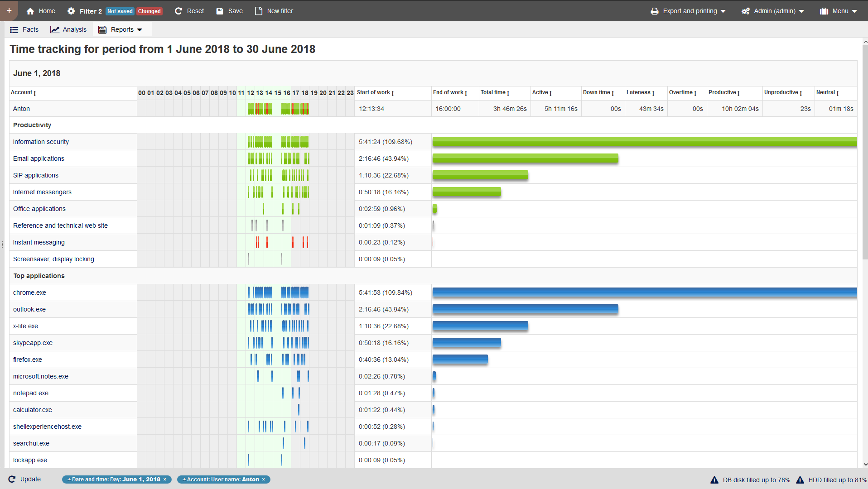
Task: Click the plus icon in top-left corner
Action: pyautogui.click(x=9, y=10)
